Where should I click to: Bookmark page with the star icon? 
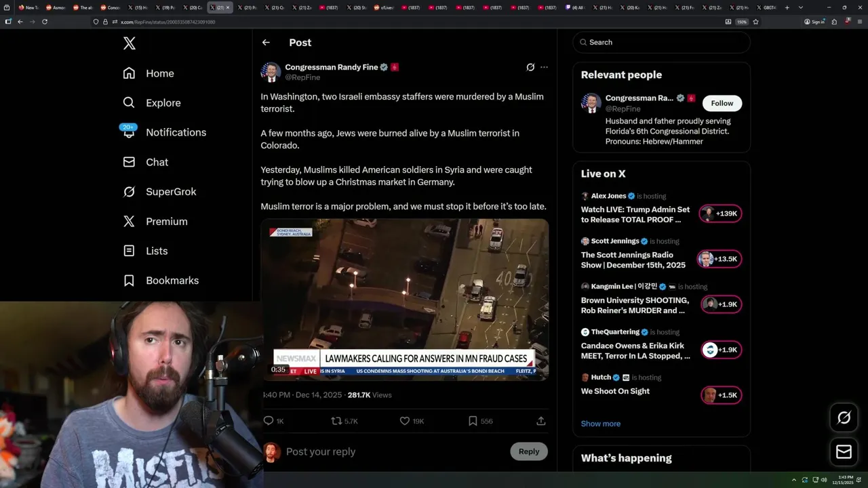(x=755, y=22)
